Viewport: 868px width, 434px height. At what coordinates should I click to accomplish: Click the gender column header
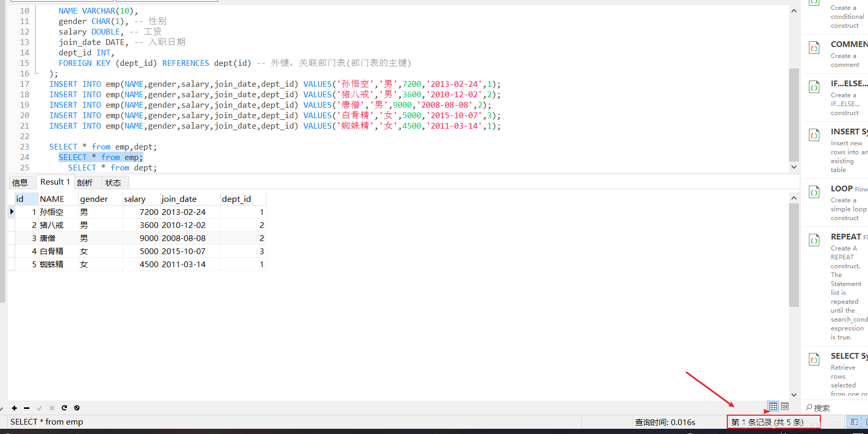pos(100,199)
